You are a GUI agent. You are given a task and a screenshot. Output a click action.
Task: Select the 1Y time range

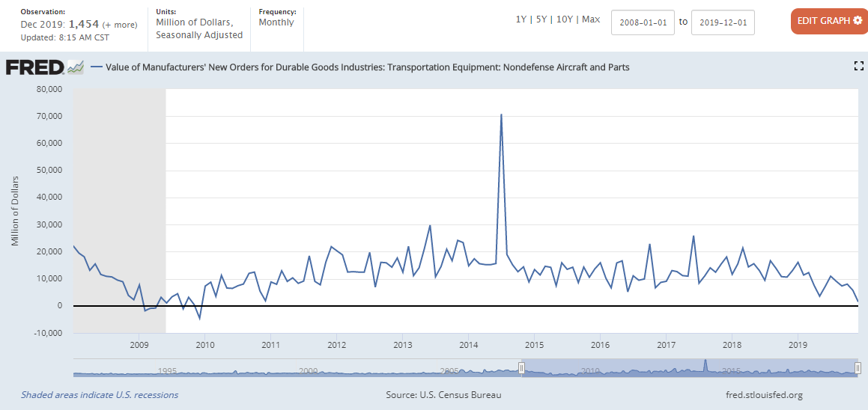tap(521, 19)
